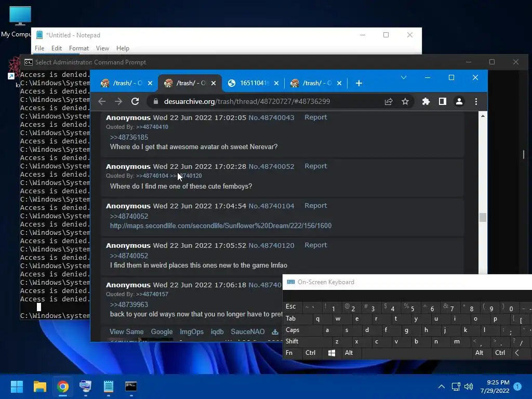Viewport: 532px width, 399px height.
Task: Click the share page icon in address bar
Action: (389, 101)
